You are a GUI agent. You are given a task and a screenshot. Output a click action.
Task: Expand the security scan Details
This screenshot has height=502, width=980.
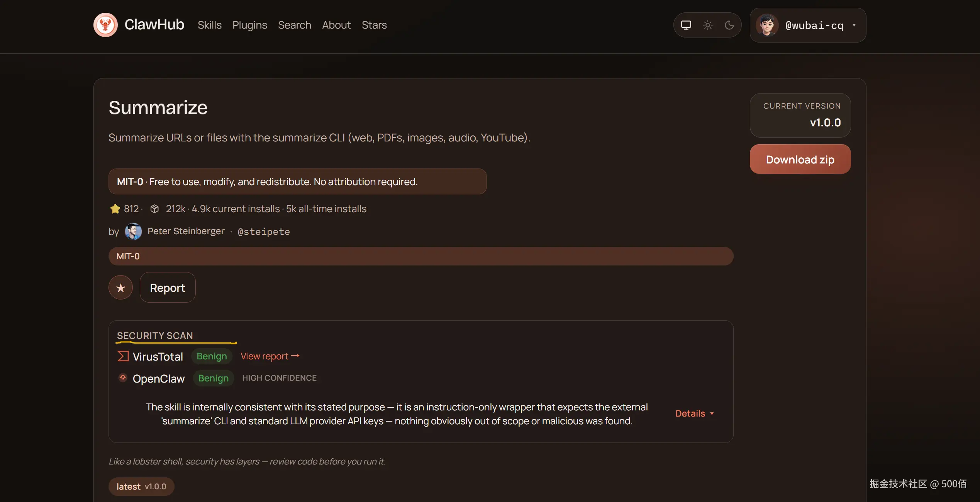click(694, 414)
